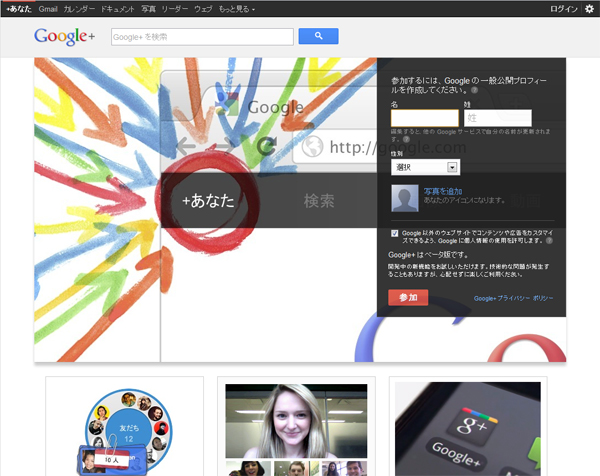Image resolution: width=600 pixels, height=476 pixels.
Task: Open ウェブ in the top bar
Action: coord(203,9)
